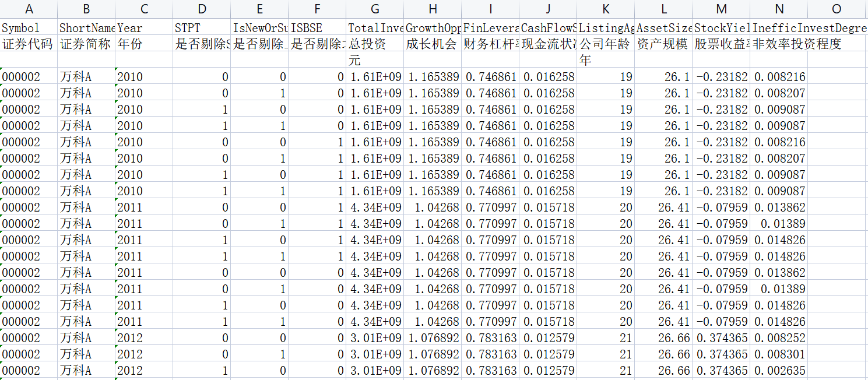The width and height of the screenshot is (868, 380).
Task: Select 1.076892 in the row ending 0.008301
Action: click(433, 354)
